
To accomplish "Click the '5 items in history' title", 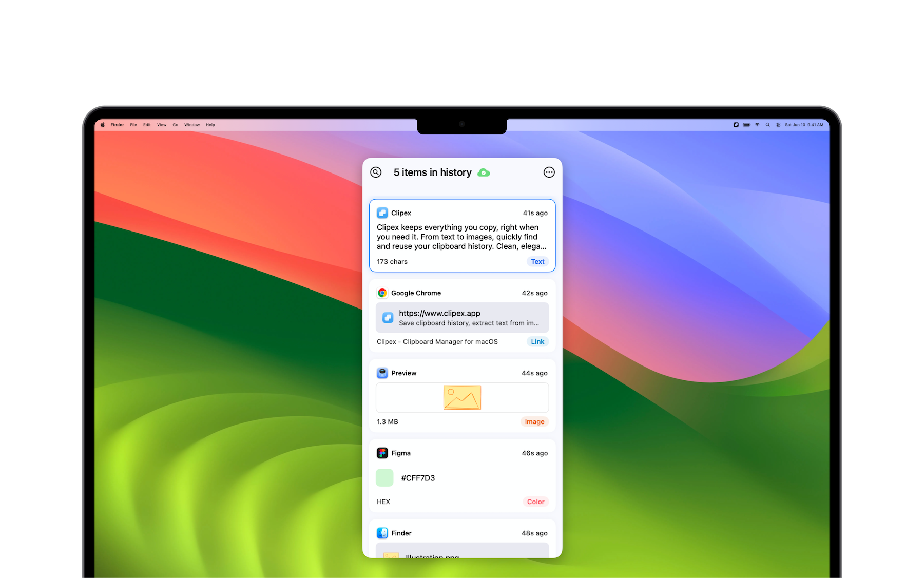I will coord(432,172).
